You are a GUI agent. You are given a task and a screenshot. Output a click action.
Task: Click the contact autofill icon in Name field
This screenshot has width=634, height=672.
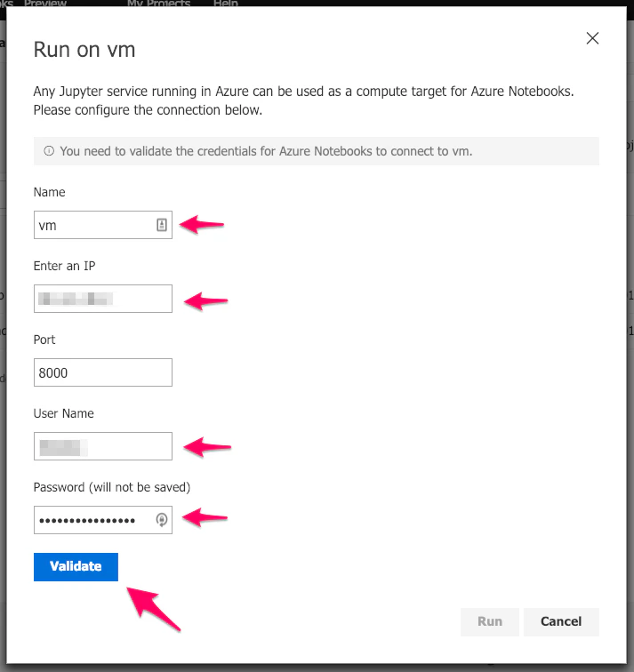(162, 225)
